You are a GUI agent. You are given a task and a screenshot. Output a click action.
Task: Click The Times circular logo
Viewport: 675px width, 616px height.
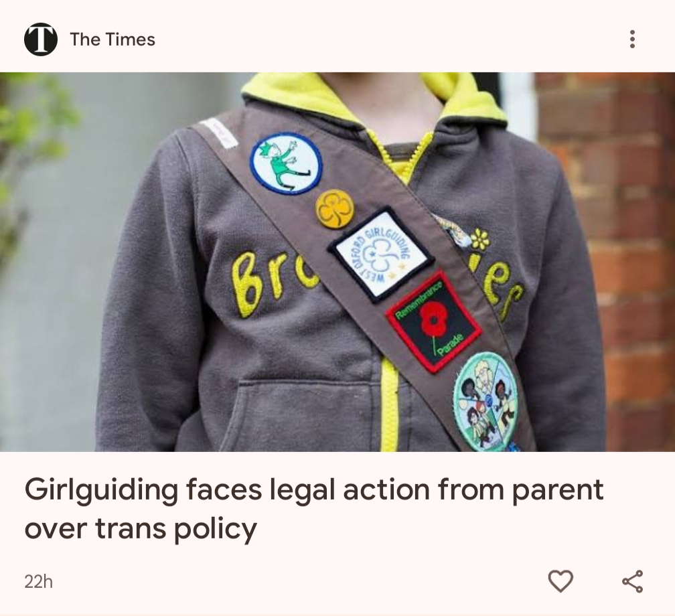coord(40,40)
